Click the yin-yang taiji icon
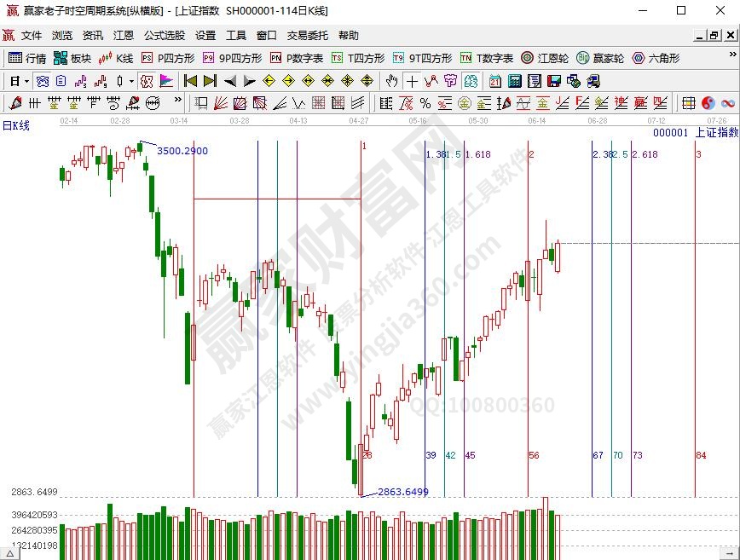The image size is (740, 560). tap(708, 103)
